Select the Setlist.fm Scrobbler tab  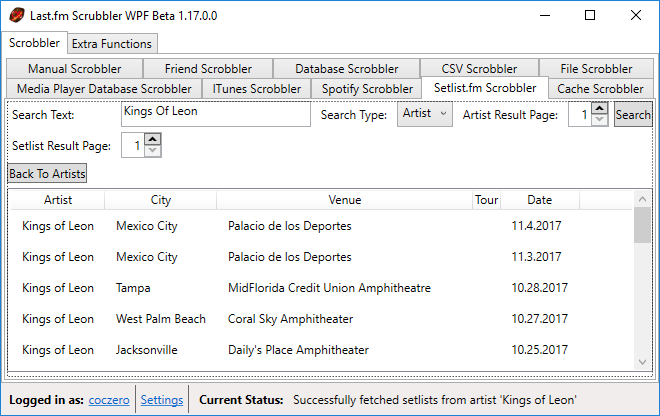pos(485,88)
